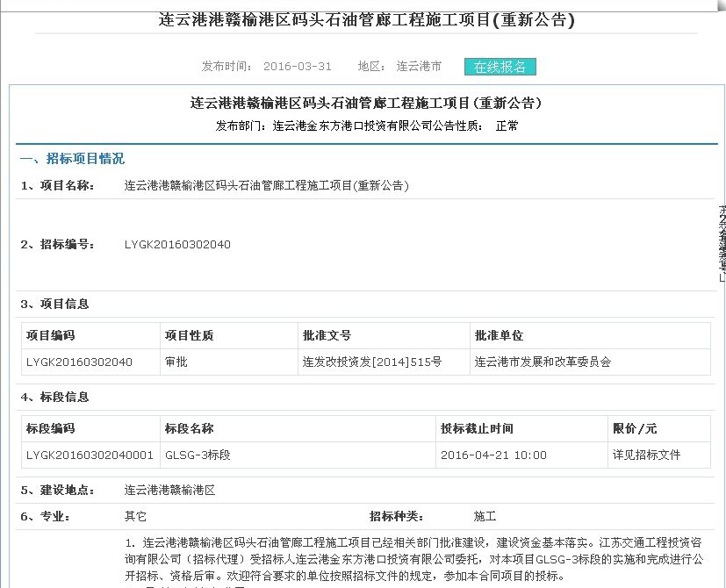Click the vertical sidebar text at right edge
The width and height of the screenshot is (726, 588).
coord(722,243)
